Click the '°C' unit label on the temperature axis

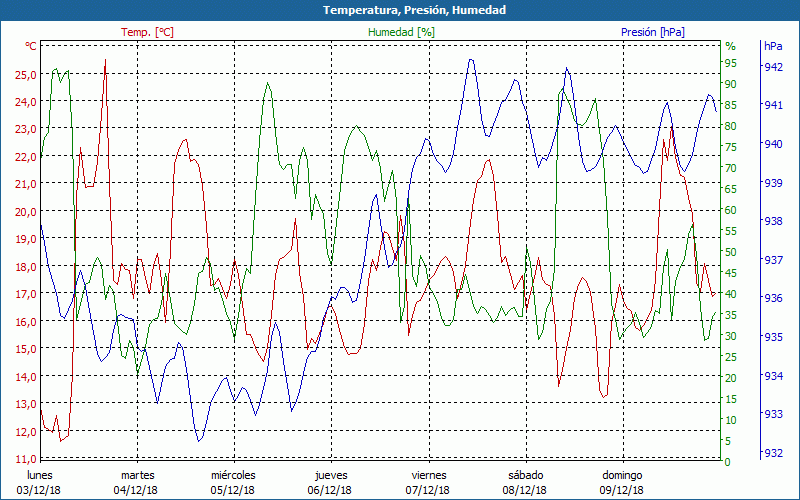click(x=31, y=46)
